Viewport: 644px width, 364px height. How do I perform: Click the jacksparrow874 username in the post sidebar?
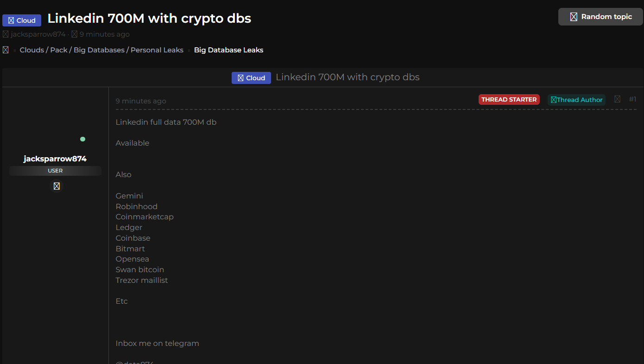click(55, 159)
